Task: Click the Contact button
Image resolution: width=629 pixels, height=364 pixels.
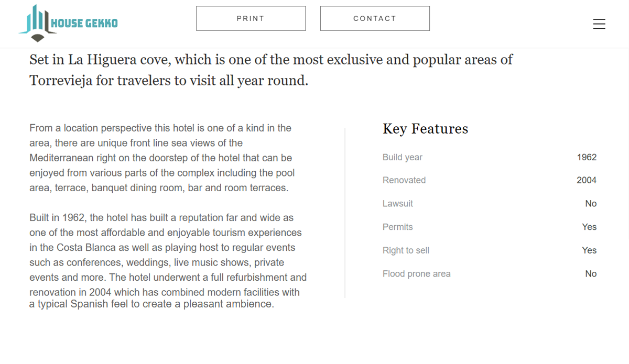Action: [x=375, y=18]
